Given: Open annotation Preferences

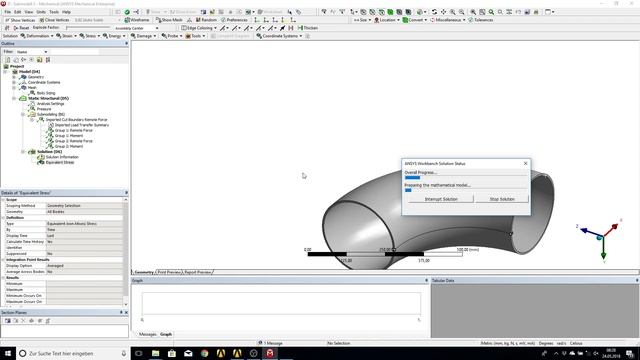Looking at the screenshot, I should (234, 20).
